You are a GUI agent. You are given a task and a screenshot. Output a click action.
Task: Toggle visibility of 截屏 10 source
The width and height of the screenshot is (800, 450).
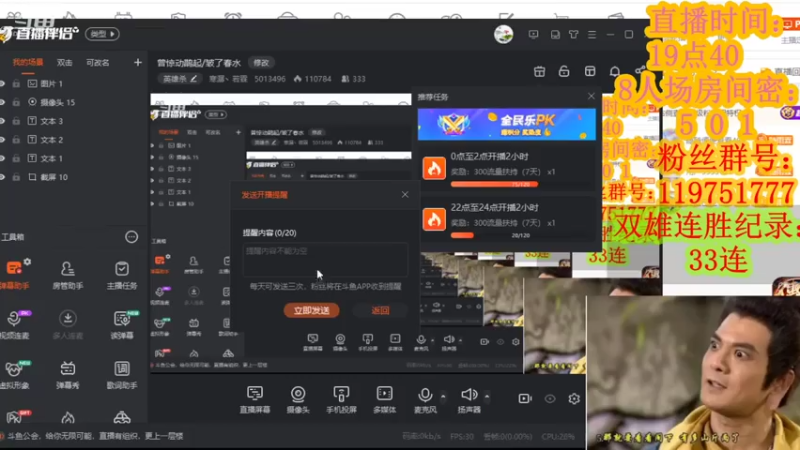tap(2, 177)
